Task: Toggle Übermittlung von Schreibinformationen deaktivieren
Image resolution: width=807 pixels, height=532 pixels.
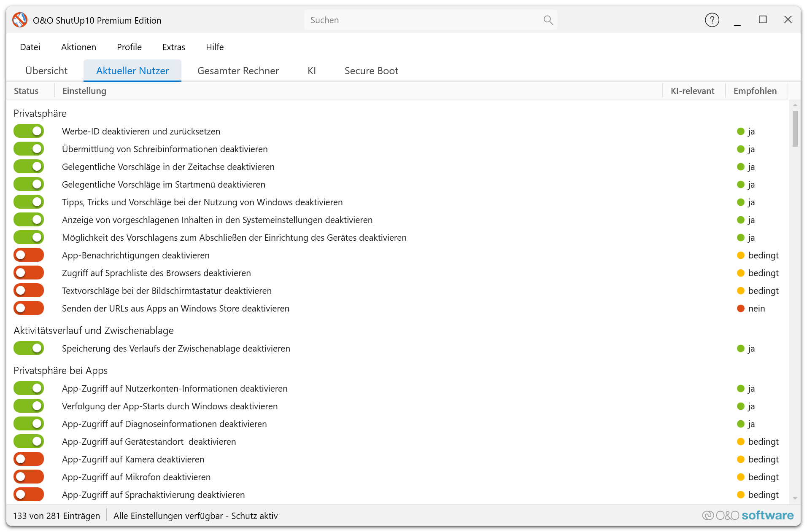Action: [29, 149]
